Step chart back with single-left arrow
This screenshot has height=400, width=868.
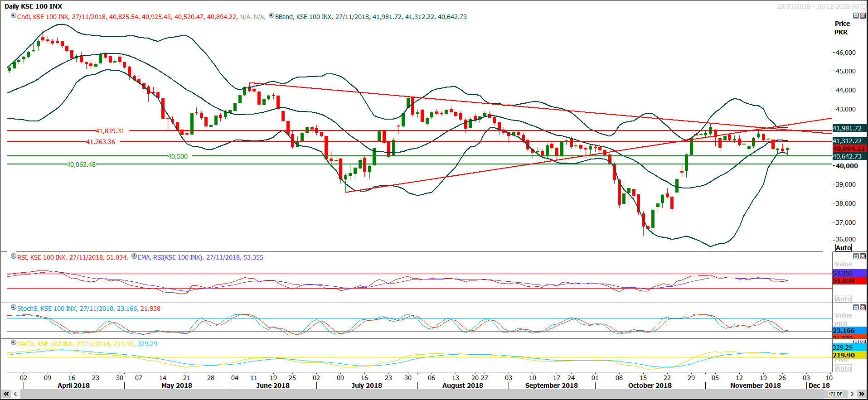tap(15, 394)
